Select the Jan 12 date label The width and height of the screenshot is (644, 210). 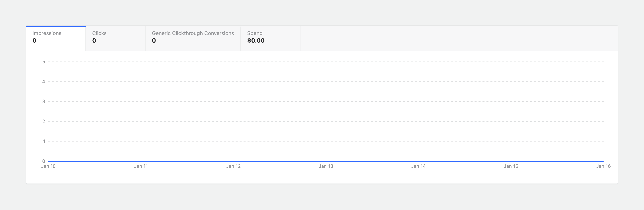coord(233,166)
